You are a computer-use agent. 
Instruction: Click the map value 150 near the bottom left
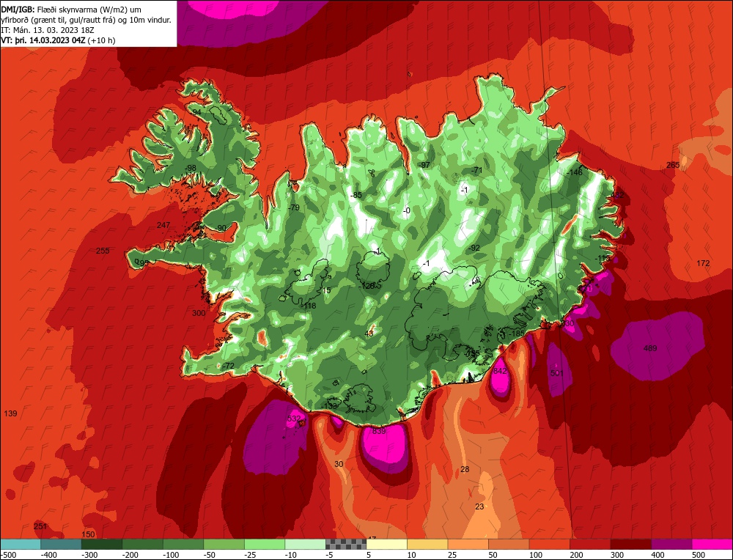click(88, 534)
